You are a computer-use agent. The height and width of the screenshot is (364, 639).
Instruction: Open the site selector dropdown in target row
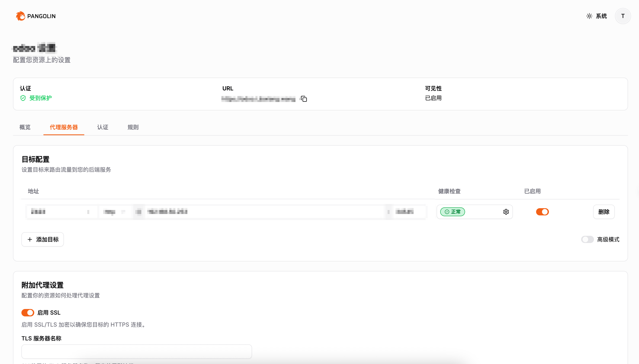coord(61,212)
